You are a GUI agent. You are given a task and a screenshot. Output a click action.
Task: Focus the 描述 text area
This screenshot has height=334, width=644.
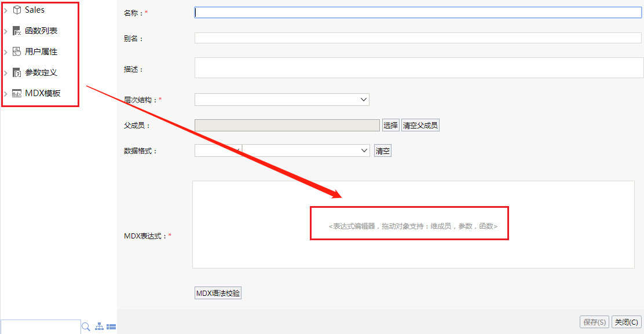click(x=419, y=68)
